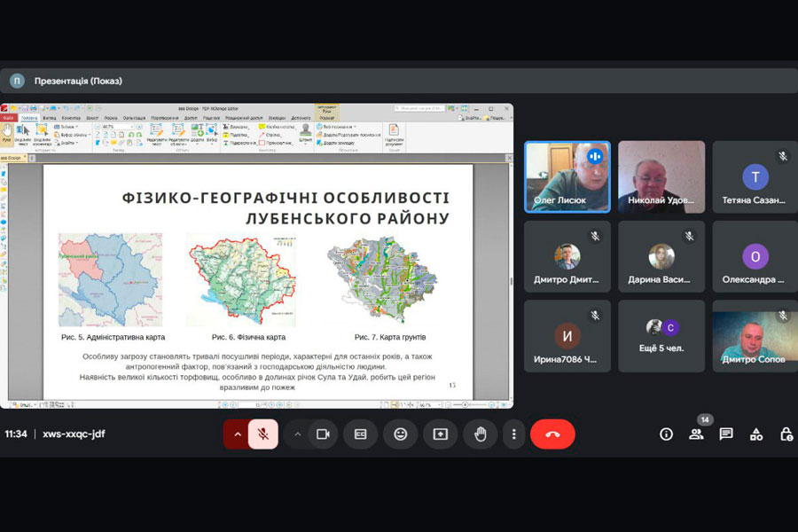Screen dimensions: 798x532
Task: Open the emoji reactions picker
Action: pyautogui.click(x=401, y=434)
